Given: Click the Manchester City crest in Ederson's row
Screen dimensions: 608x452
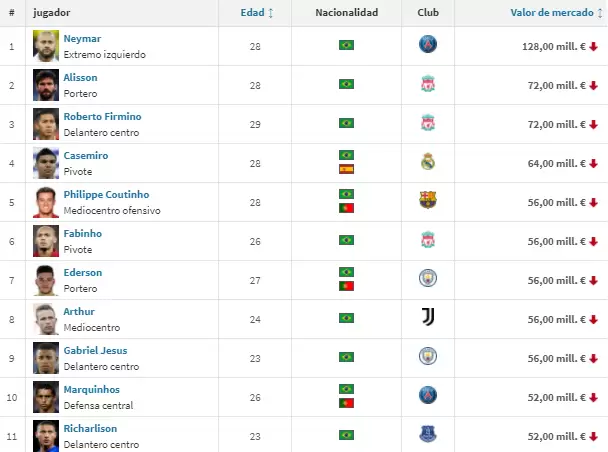Looking at the screenshot, I should pos(428,278).
